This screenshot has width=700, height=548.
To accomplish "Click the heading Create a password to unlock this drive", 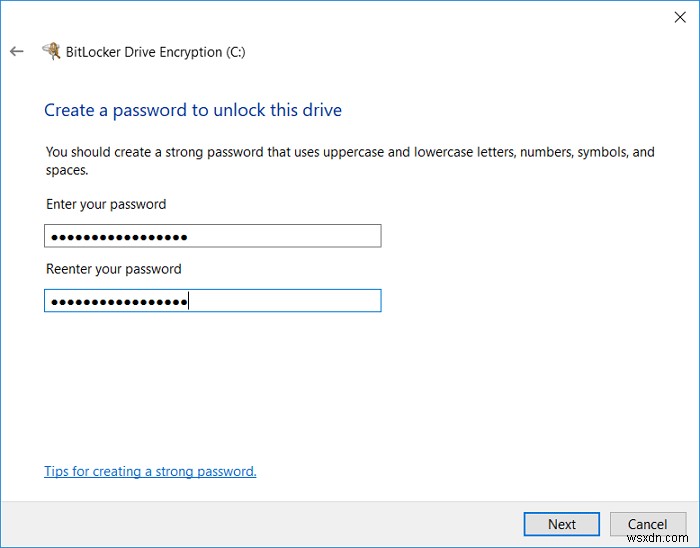I will (x=193, y=110).
